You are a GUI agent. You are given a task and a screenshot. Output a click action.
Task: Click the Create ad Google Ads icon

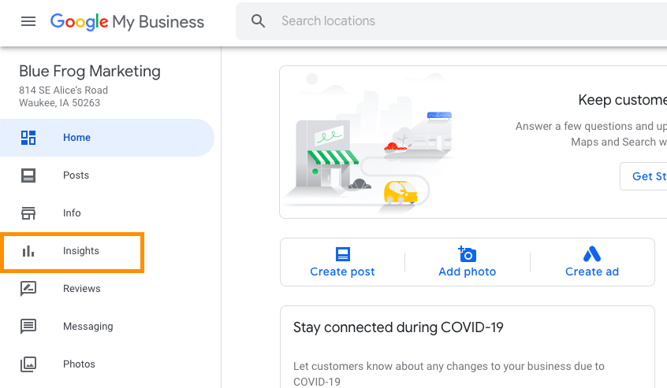click(592, 254)
